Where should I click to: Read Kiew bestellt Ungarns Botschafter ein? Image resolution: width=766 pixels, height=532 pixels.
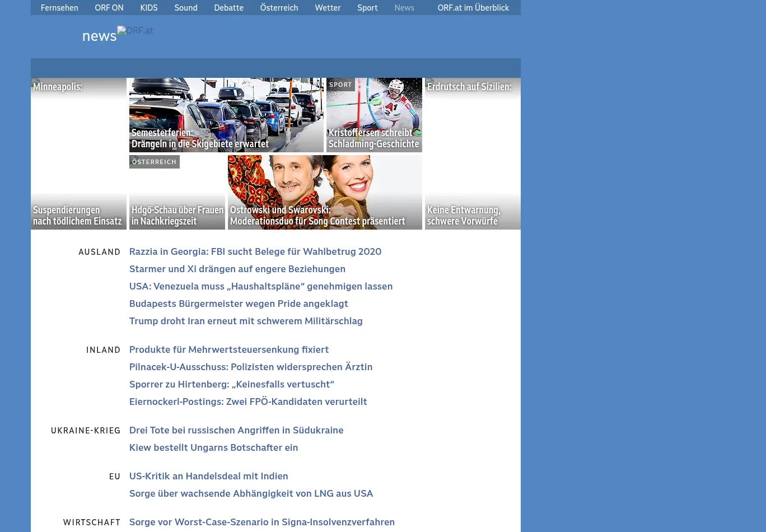[213, 447]
